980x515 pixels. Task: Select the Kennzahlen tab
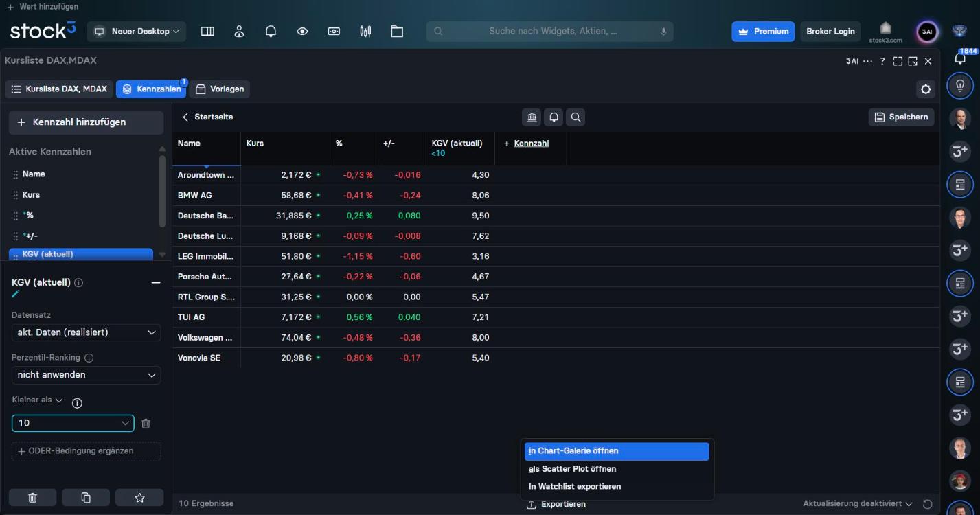tap(152, 89)
